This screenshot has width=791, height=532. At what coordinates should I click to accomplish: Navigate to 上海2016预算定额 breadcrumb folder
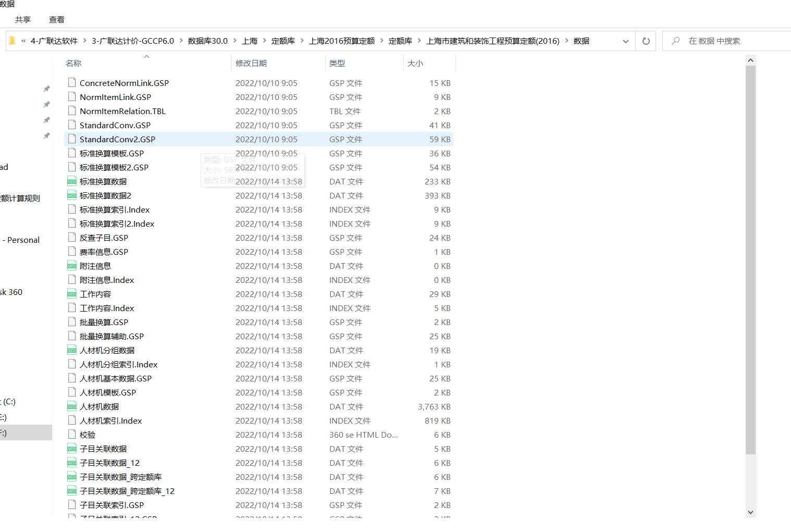[x=342, y=41]
